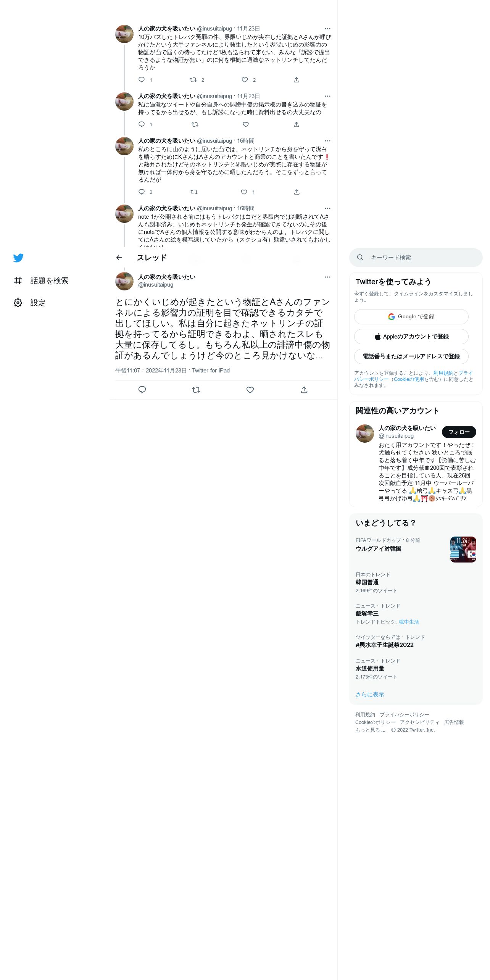This screenshot has width=490, height=980.
Task: Open 話題を検索 in sidebar
Action: (x=41, y=281)
